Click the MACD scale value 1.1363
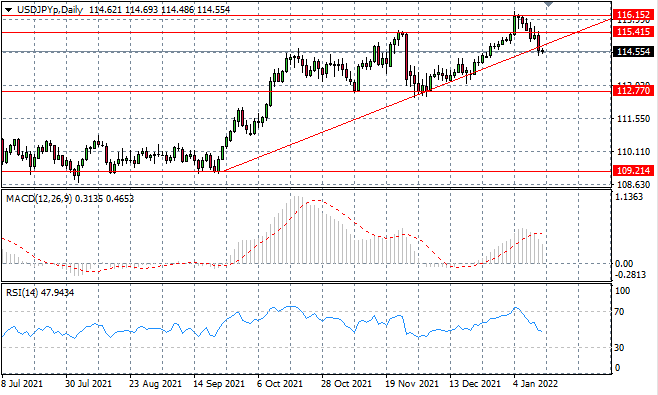The height and width of the screenshot is (395, 658). [629, 197]
